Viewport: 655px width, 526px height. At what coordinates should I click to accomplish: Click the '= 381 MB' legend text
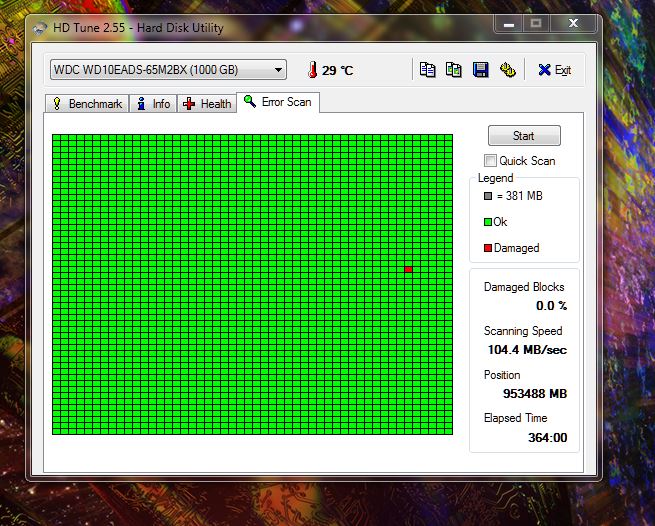520,196
